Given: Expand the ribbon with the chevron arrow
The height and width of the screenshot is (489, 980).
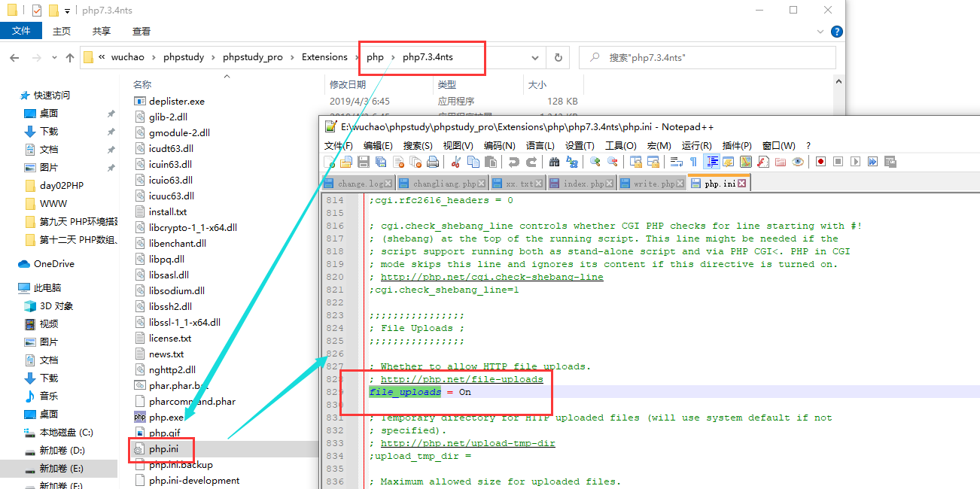Looking at the screenshot, I should tap(819, 32).
